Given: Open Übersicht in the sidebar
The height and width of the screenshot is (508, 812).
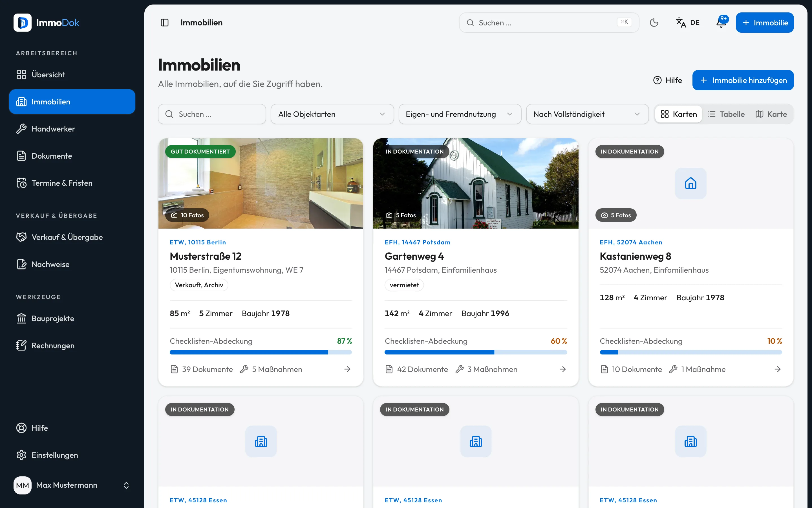Looking at the screenshot, I should (x=72, y=75).
